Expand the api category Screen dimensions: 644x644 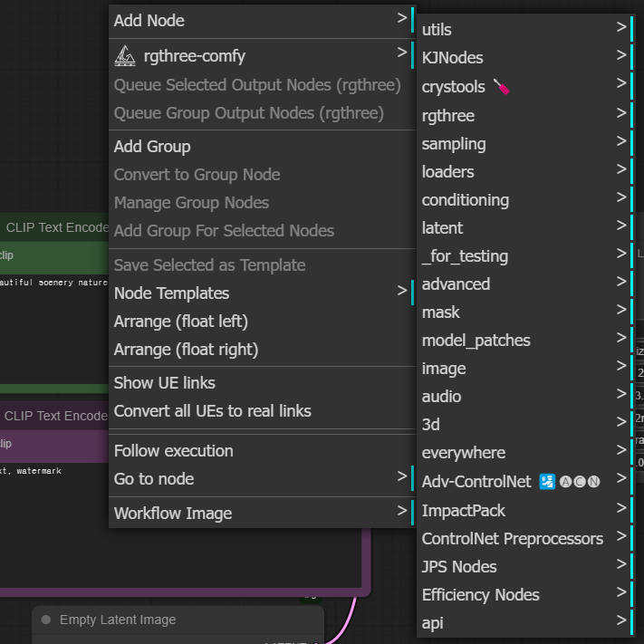(x=527, y=623)
